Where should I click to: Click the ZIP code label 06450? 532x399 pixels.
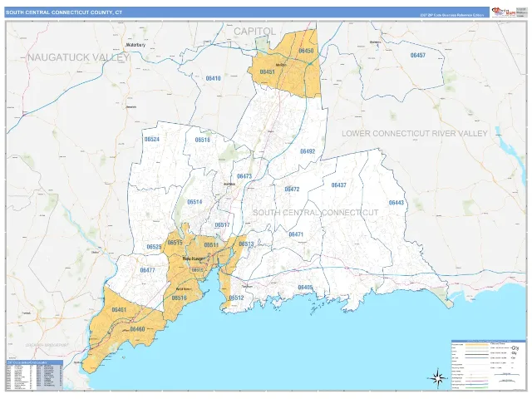click(x=306, y=51)
